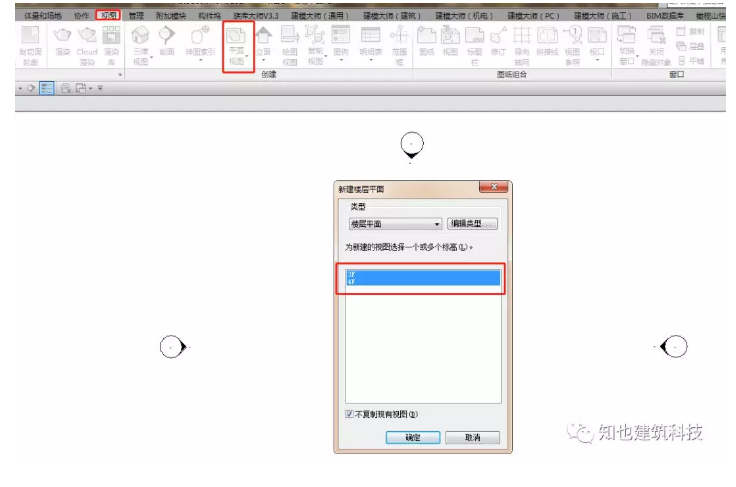736x487 pixels.
Task: Open the 构件坞 ribbon tab
Action: [209, 15]
